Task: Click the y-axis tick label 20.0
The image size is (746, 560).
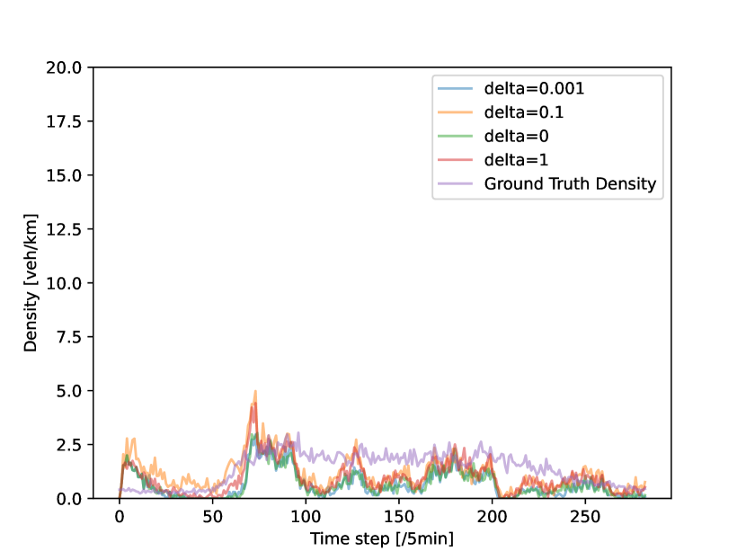Action: (64, 67)
